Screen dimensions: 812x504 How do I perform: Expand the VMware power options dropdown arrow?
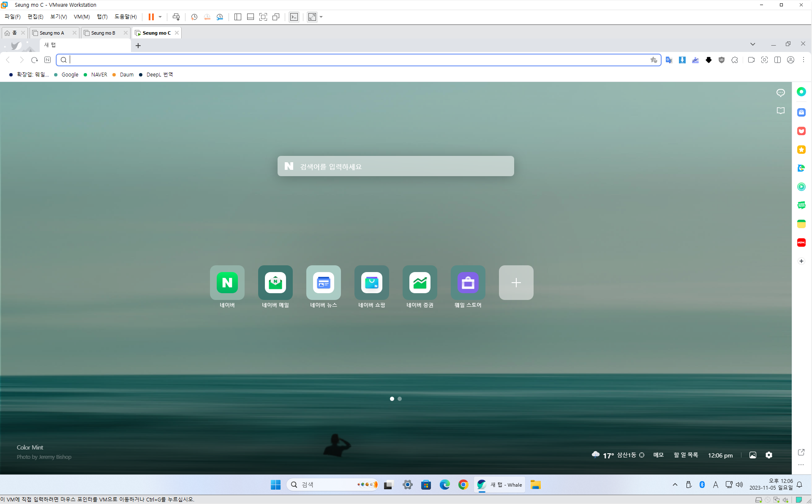click(x=160, y=17)
